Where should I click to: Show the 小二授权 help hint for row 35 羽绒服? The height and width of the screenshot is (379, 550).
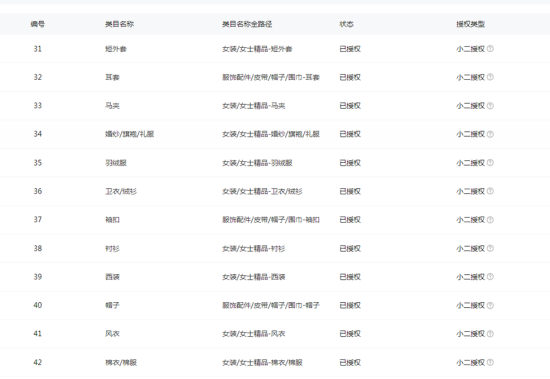[x=490, y=163]
